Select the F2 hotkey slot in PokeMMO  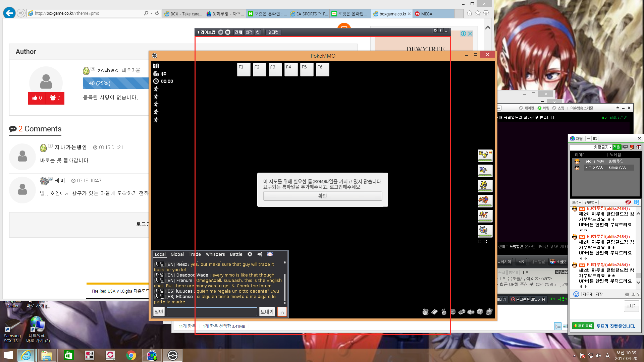pos(259,69)
